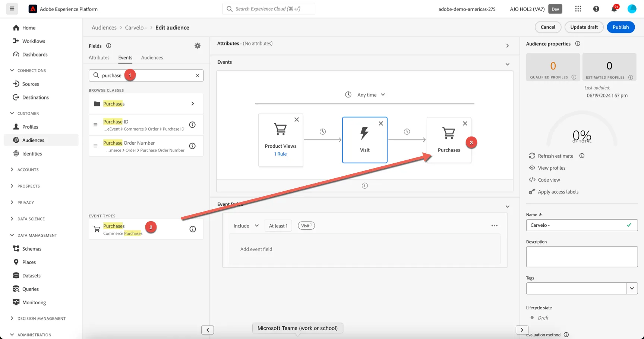This screenshot has width=644, height=339.
Task: Switch to the Attributes tab
Action: click(99, 58)
